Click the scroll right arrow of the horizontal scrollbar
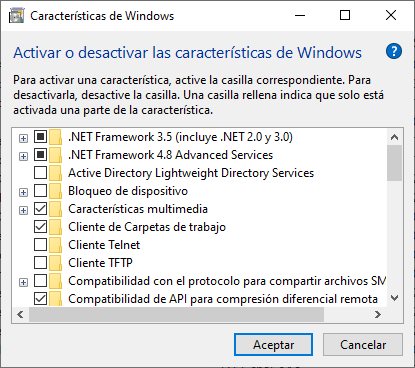The height and width of the screenshot is (368, 415). pos(378,314)
